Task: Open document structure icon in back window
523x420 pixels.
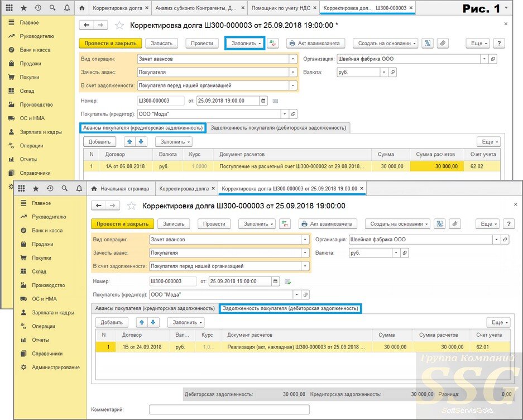Action: pos(428,43)
